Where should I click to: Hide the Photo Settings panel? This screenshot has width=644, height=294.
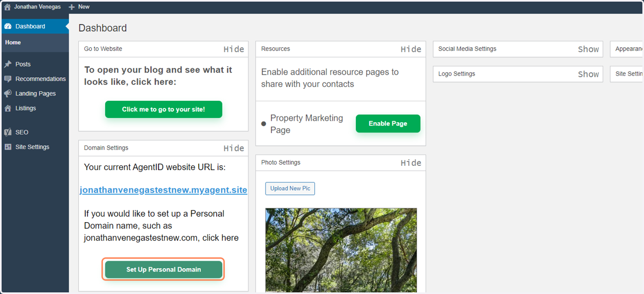click(411, 163)
